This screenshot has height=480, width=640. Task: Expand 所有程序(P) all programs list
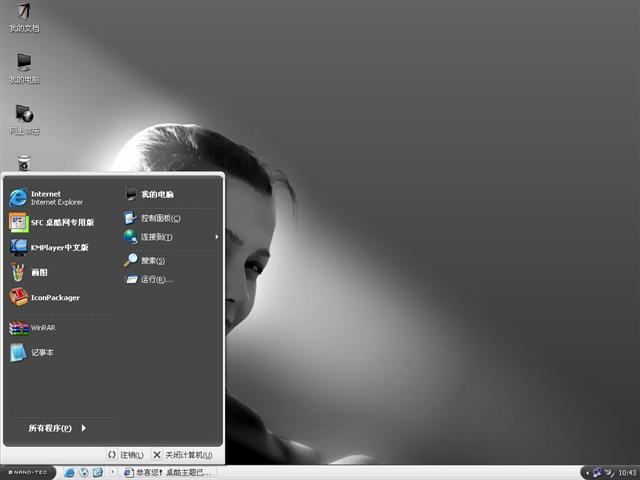click(57, 428)
